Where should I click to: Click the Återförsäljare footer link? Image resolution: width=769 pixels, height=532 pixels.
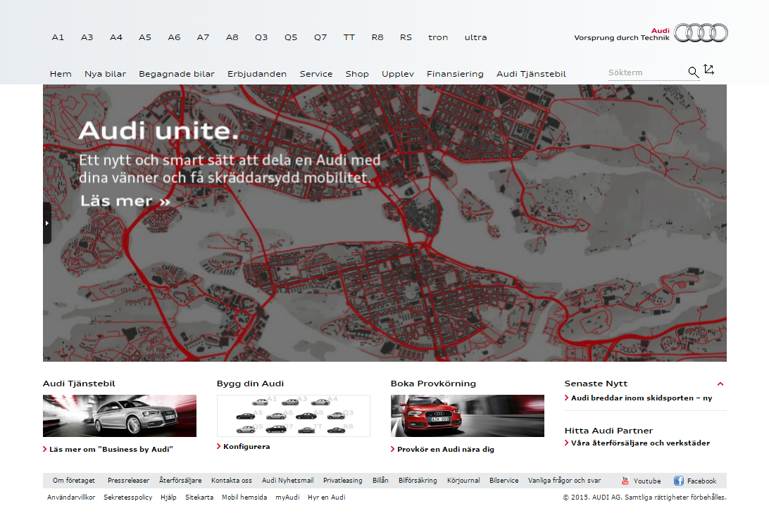point(180,481)
